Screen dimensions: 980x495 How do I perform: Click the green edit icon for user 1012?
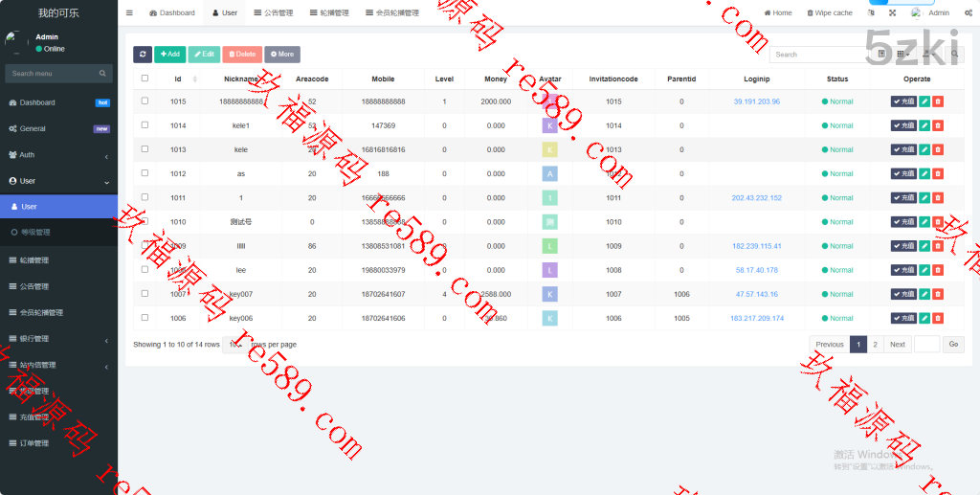click(924, 173)
